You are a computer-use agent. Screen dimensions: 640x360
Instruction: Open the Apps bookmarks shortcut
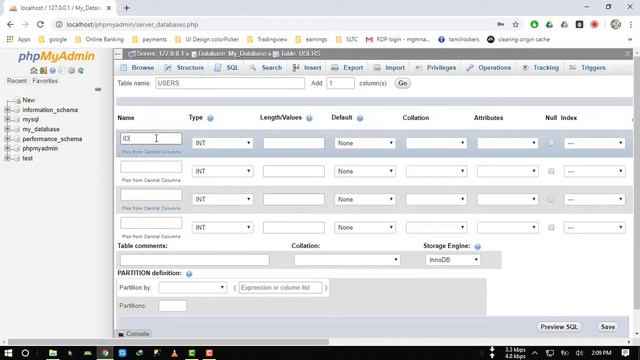(19, 40)
